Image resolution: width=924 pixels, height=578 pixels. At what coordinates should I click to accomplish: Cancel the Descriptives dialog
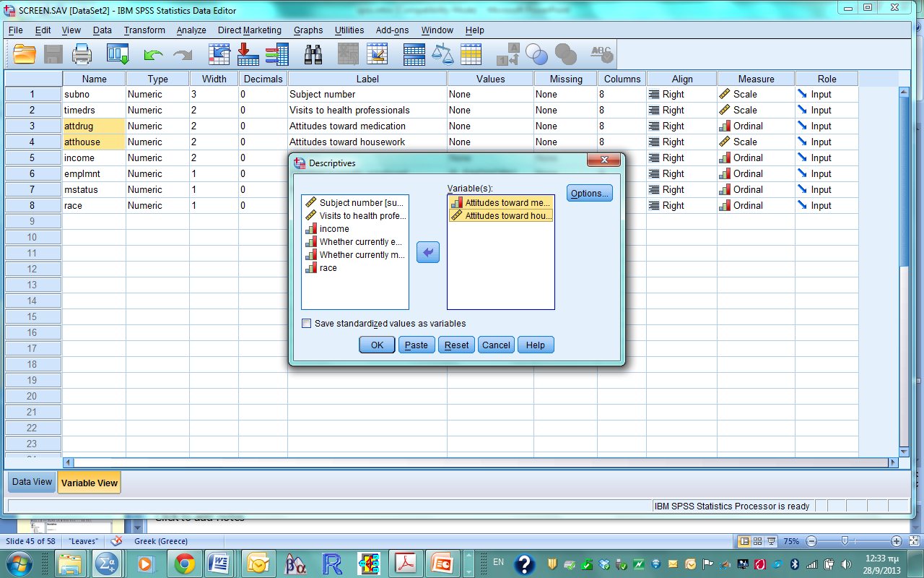[x=496, y=345]
